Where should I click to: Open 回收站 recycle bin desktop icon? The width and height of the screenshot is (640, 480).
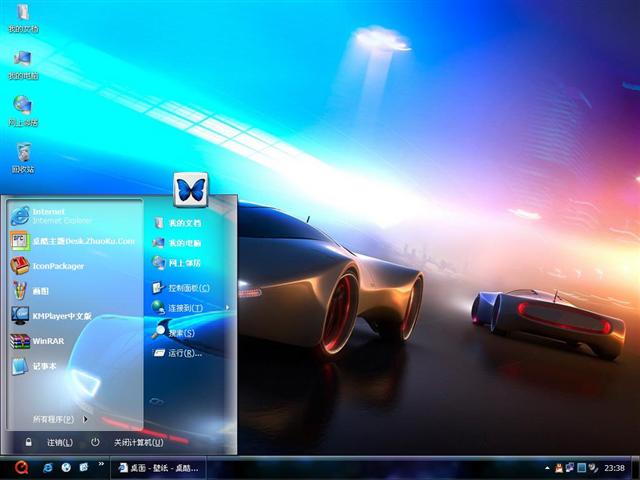tap(23, 158)
